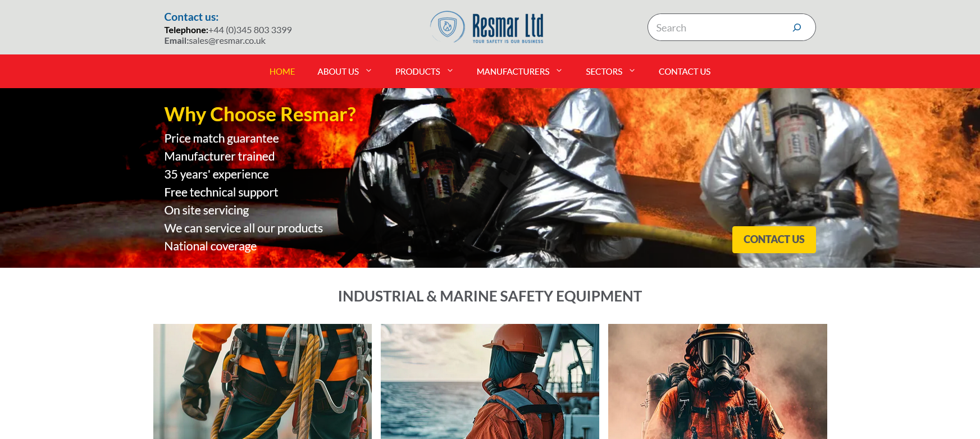The width and height of the screenshot is (980, 439).
Task: Click 'On site servicing' text
Action: [x=206, y=211]
